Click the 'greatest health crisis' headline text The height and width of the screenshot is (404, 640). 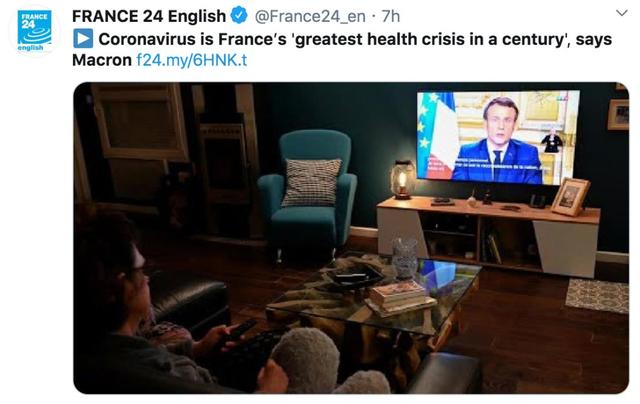coord(355,39)
